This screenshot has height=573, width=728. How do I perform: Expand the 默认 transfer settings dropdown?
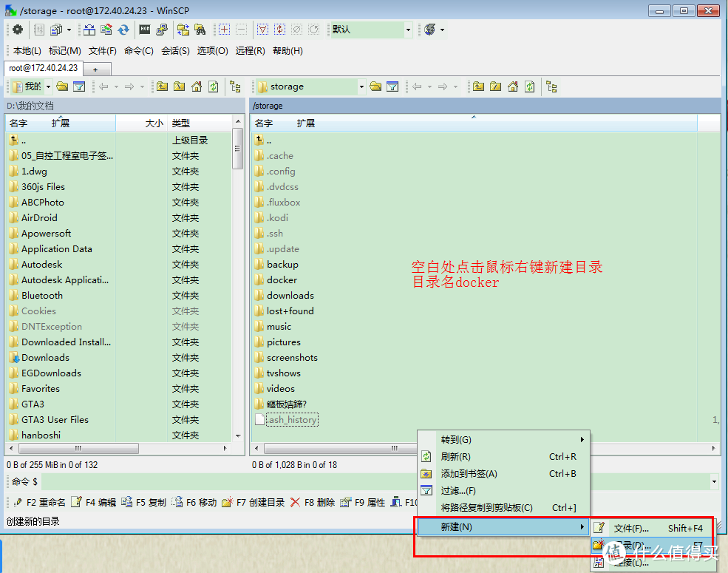coord(408,30)
